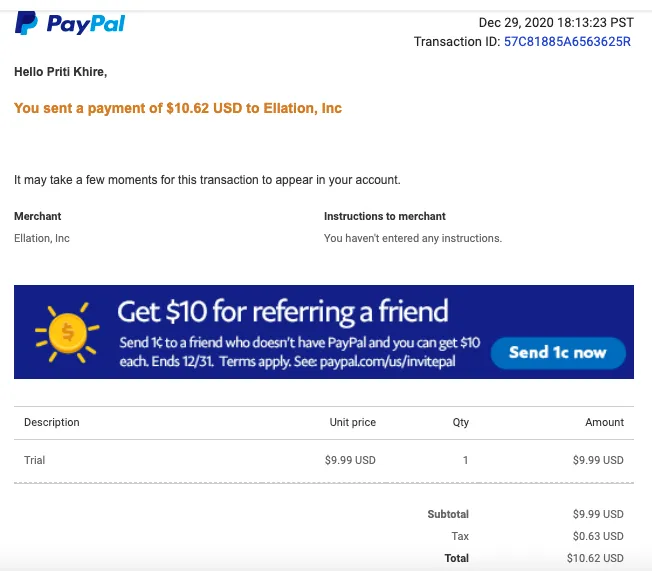Click the Get $10 referral banner headline

pos(283,311)
